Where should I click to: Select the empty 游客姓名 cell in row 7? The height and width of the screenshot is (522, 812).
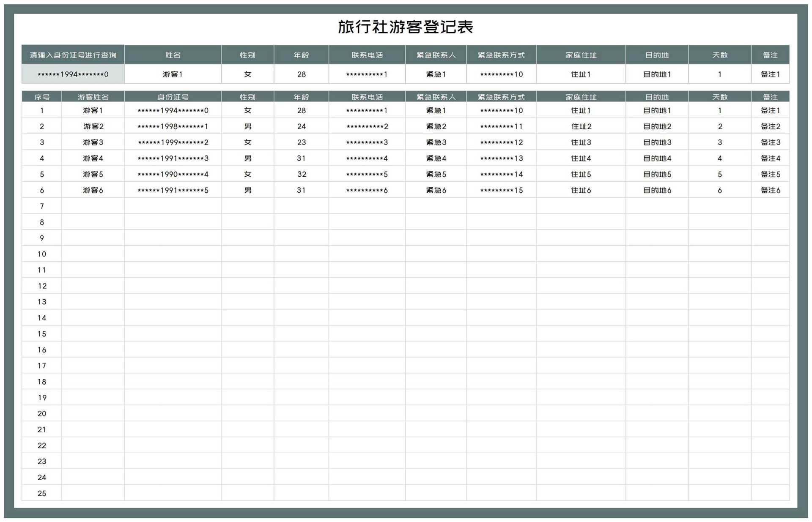(x=93, y=206)
